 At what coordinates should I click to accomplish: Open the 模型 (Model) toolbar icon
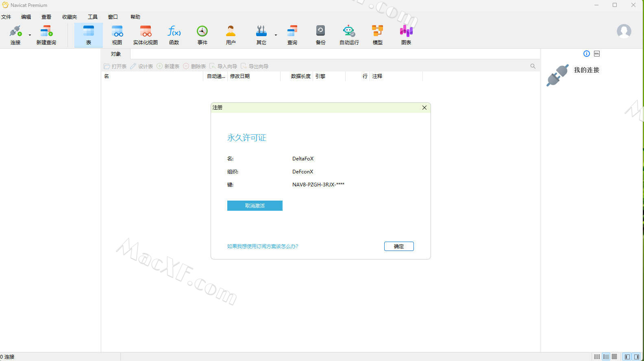click(x=378, y=35)
